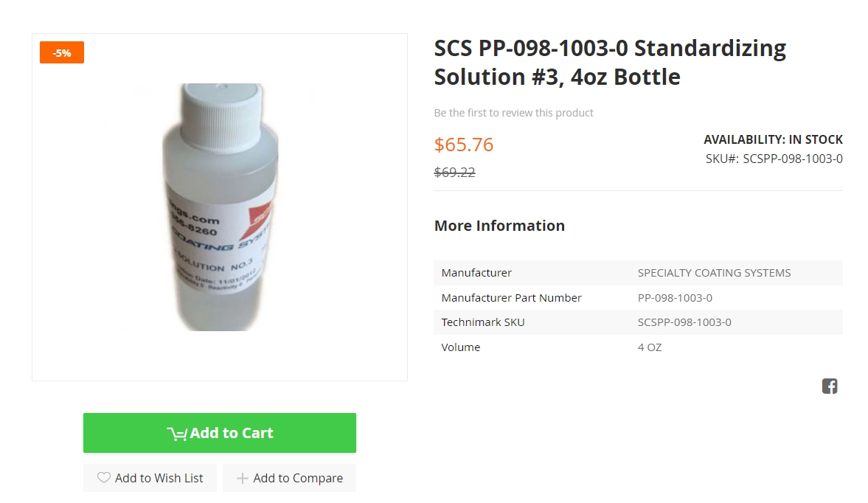Image resolution: width=868 pixels, height=503 pixels.
Task: Click the AVAILABILITY: IN STOCK text
Action: pos(773,139)
